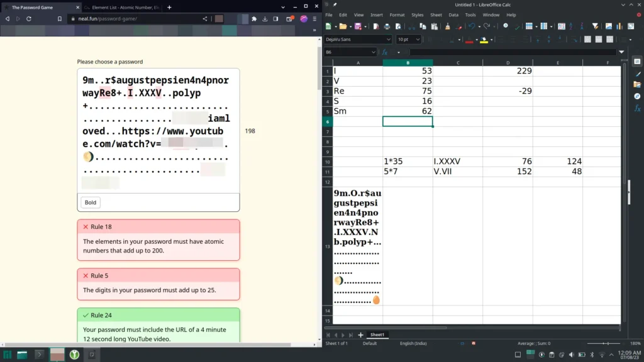Apply AutoFilter with the funnel icon
Image resolution: width=644 pixels, height=362 pixels.
pos(595,26)
